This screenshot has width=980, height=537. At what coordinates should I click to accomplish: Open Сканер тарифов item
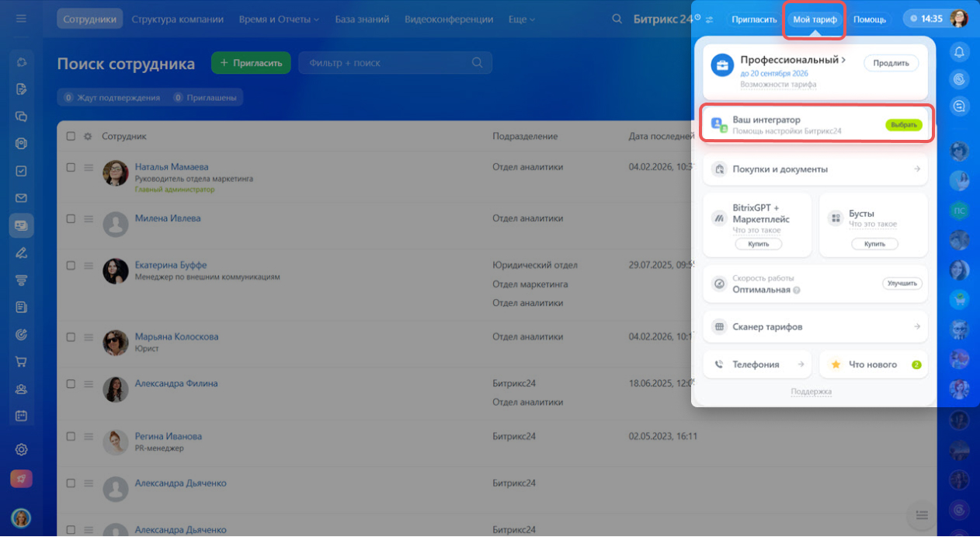pyautogui.click(x=815, y=327)
